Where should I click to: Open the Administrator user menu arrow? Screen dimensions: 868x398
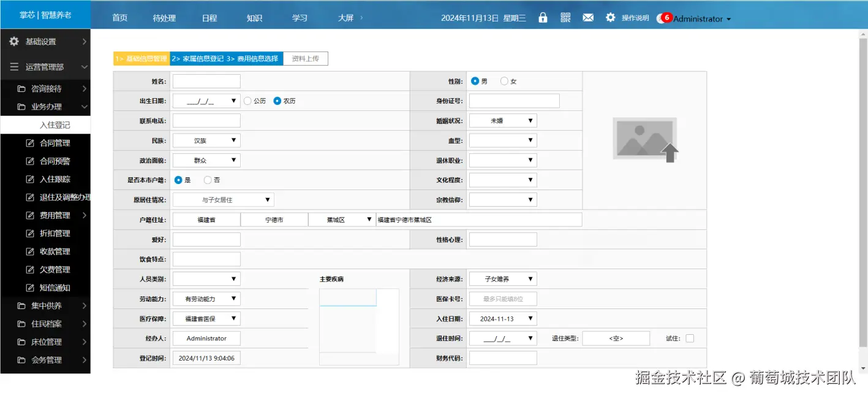[x=728, y=19]
